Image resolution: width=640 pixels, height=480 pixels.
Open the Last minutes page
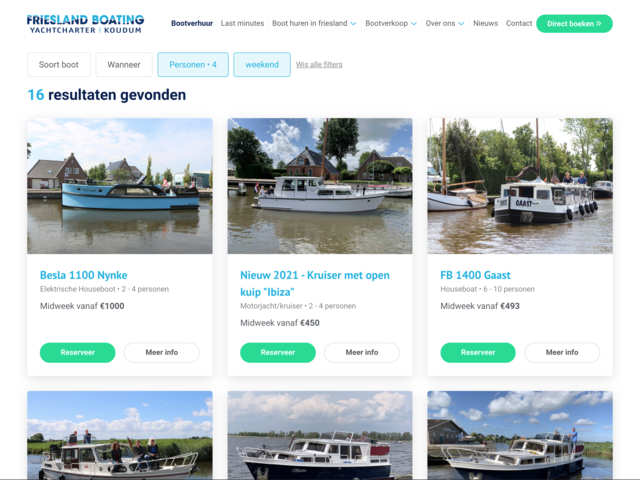click(x=242, y=23)
